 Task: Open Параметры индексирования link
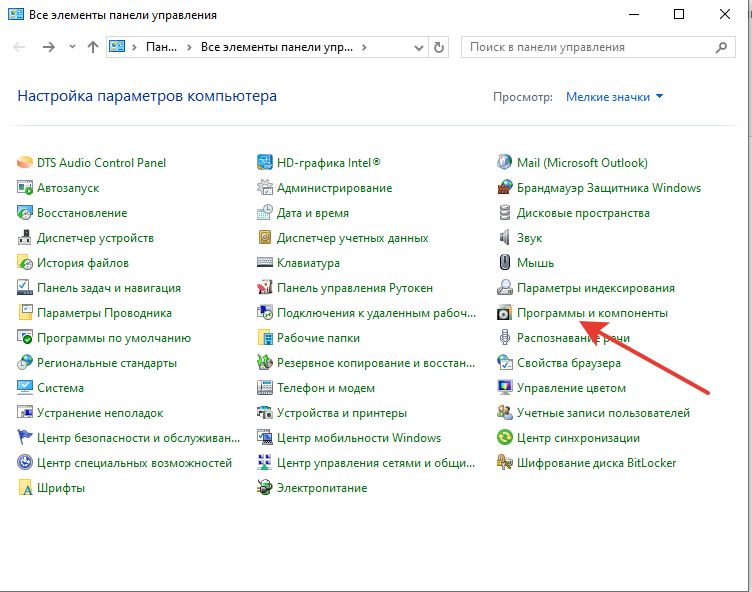596,288
